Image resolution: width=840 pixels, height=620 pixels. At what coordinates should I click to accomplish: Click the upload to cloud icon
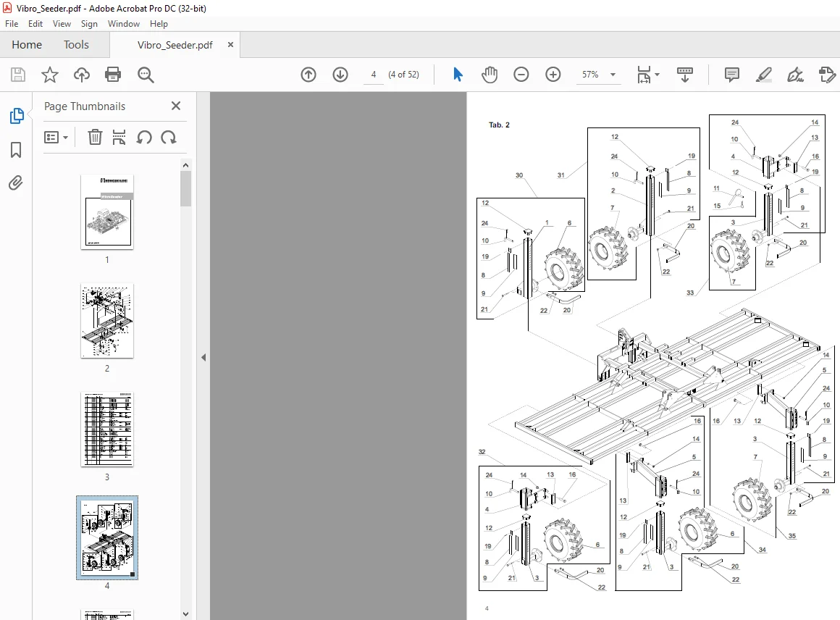[x=81, y=75]
